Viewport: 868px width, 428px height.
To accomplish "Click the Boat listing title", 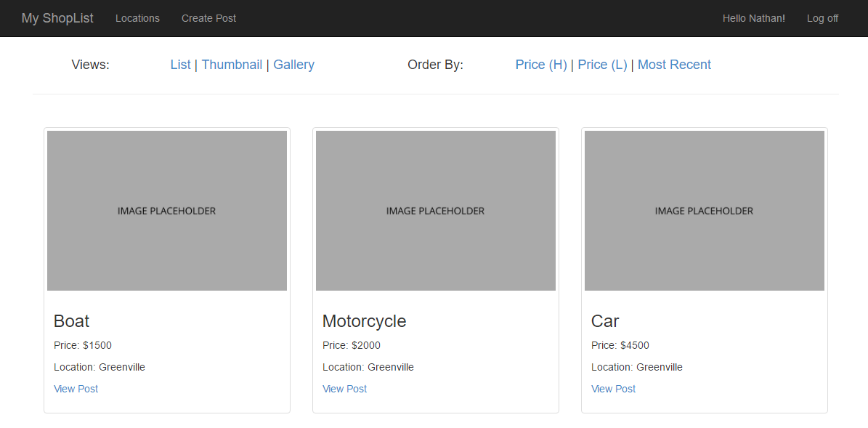I will pos(71,321).
